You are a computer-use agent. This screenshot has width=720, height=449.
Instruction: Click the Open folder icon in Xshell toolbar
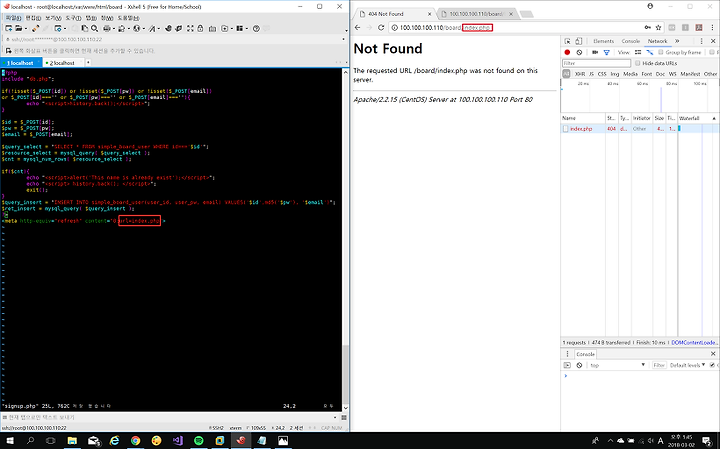click(x=18, y=28)
